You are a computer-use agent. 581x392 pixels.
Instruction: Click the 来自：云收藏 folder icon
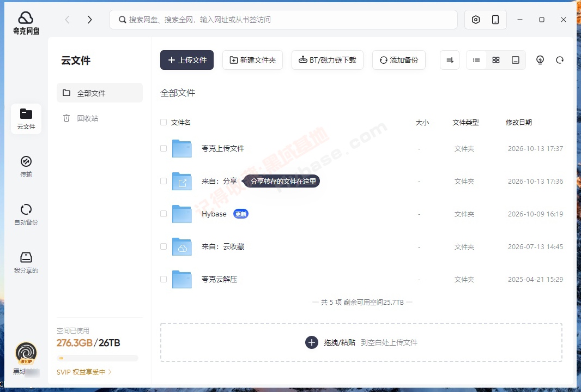tap(182, 247)
